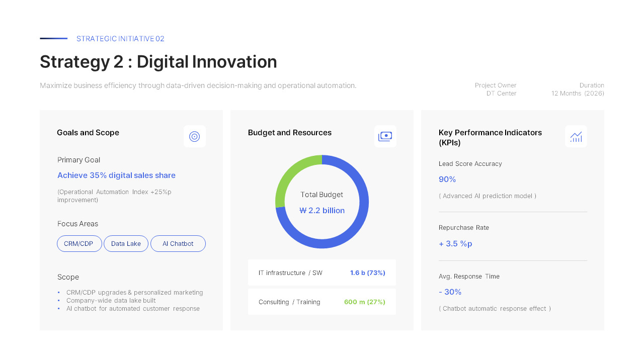Click the chart icon on the KPIs card
Screen dimensions: 644x362
[x=576, y=136]
